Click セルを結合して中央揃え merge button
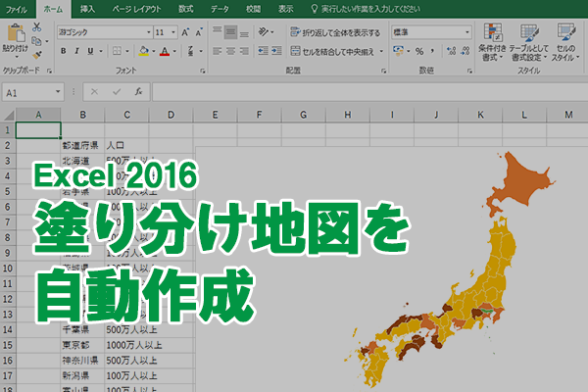588x392 pixels. [332, 51]
